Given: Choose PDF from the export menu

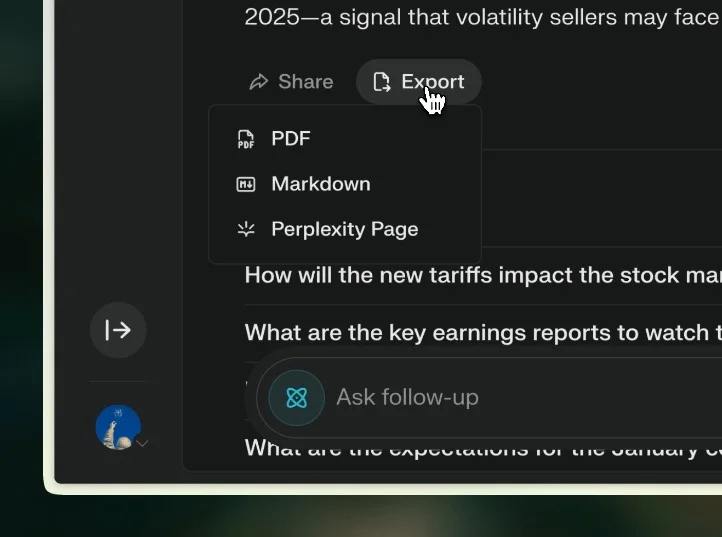Looking at the screenshot, I should tap(291, 139).
